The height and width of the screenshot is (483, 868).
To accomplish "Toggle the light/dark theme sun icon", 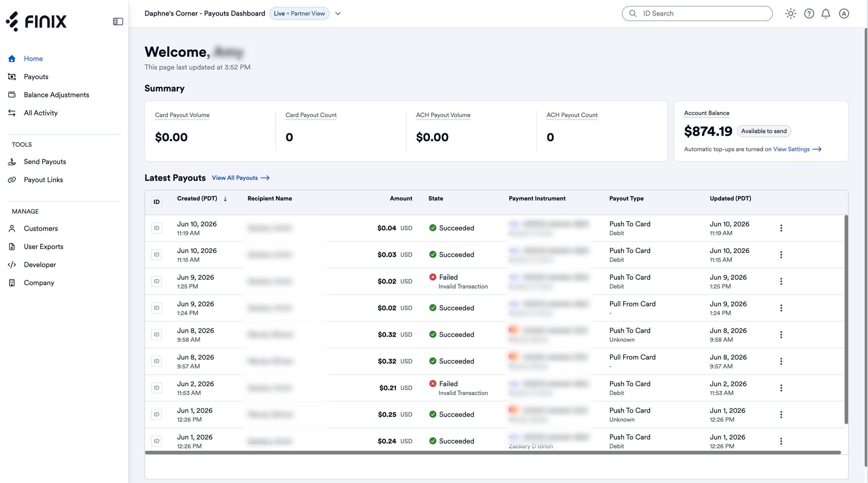I will tap(790, 13).
